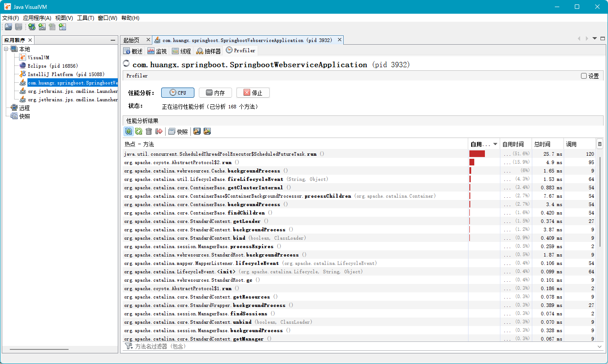Close the 应用程序 panel tab
The image size is (608, 364).
(x=30, y=40)
